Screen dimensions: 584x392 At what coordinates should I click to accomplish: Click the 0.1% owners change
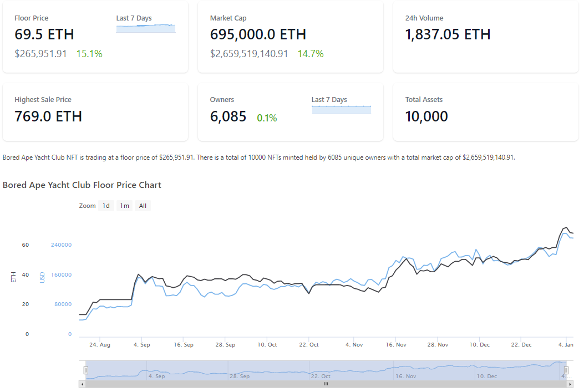point(267,118)
